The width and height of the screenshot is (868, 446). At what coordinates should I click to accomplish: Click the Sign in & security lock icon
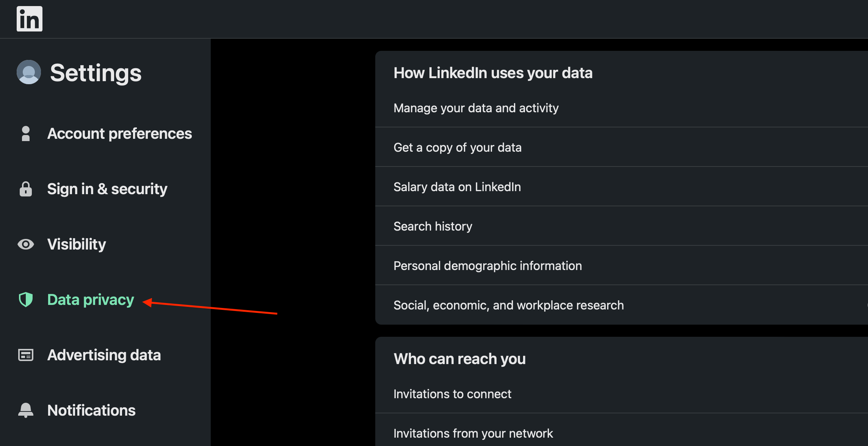[26, 188]
